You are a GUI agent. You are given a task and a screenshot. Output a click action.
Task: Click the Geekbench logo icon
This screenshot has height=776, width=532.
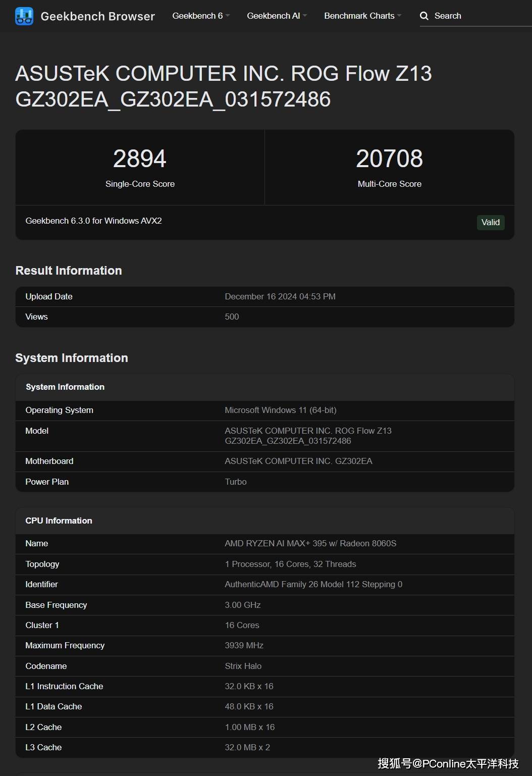click(24, 16)
